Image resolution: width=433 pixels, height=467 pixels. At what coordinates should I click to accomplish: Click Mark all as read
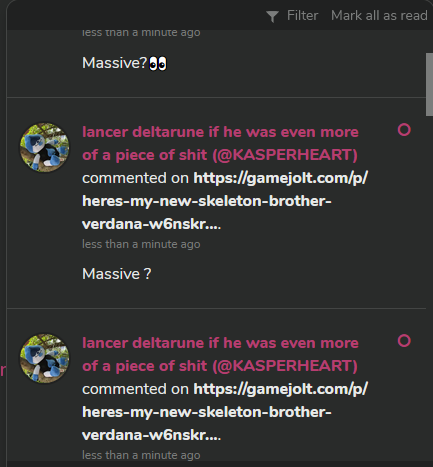379,16
